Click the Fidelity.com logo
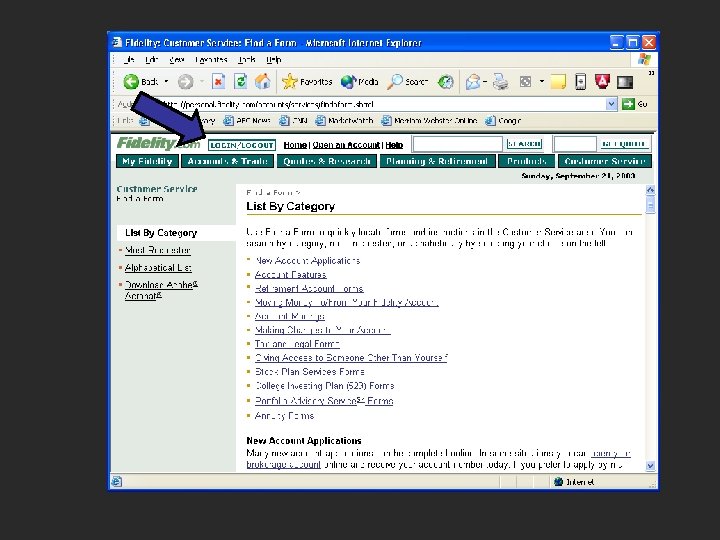 (x=158, y=143)
